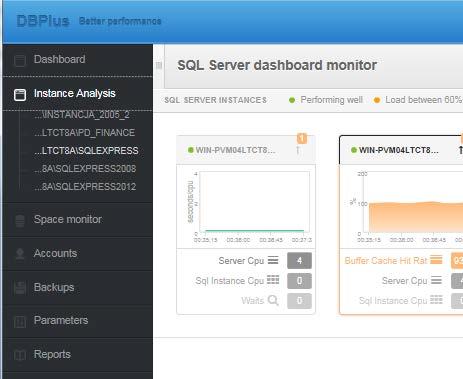
Task: Select instance ...LTCT8A\SQLEXPRESS
Action: pos(86,151)
